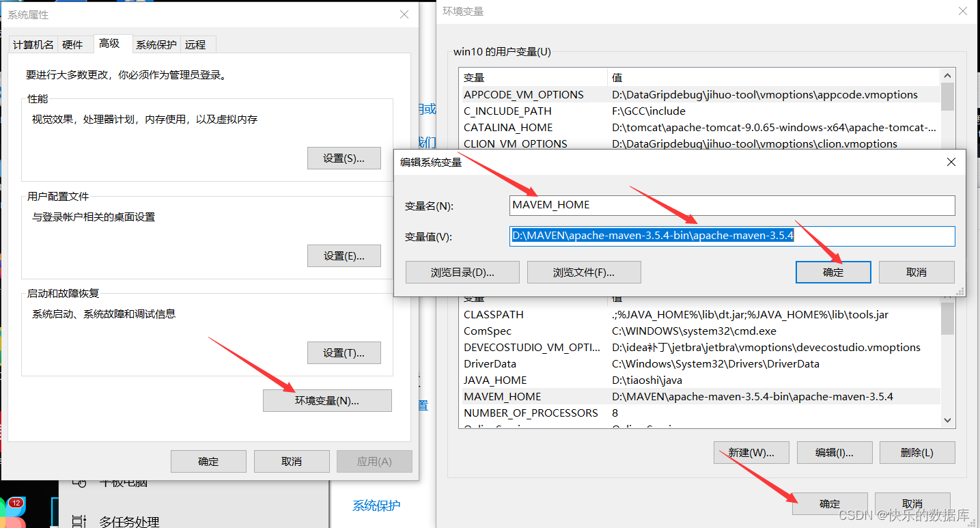Click 新建(W)... for system variables
The width and height of the screenshot is (980, 528).
(x=751, y=452)
